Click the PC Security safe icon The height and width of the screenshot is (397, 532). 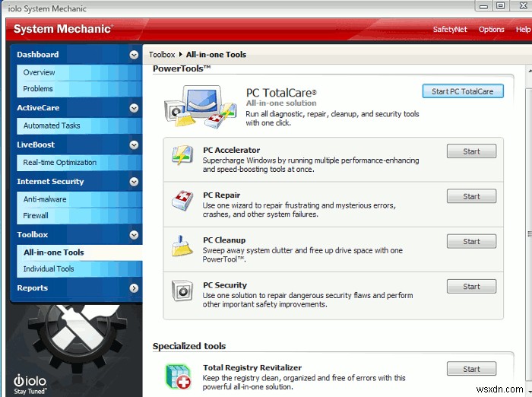(182, 291)
